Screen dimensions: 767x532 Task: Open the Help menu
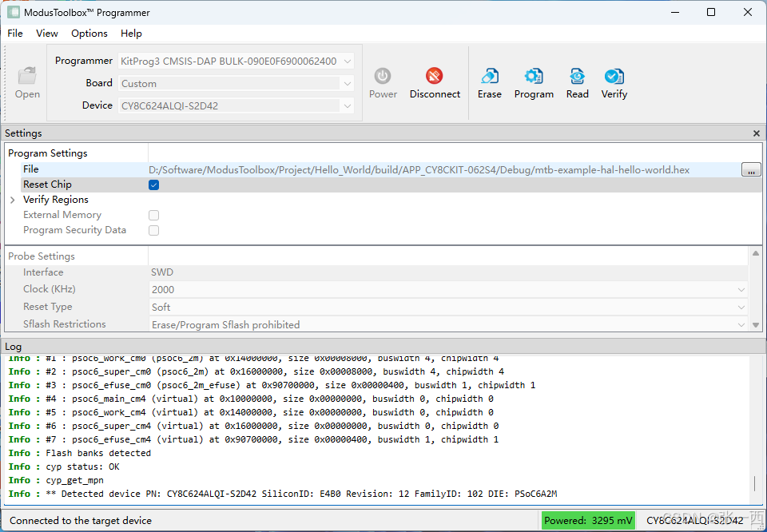coord(131,34)
